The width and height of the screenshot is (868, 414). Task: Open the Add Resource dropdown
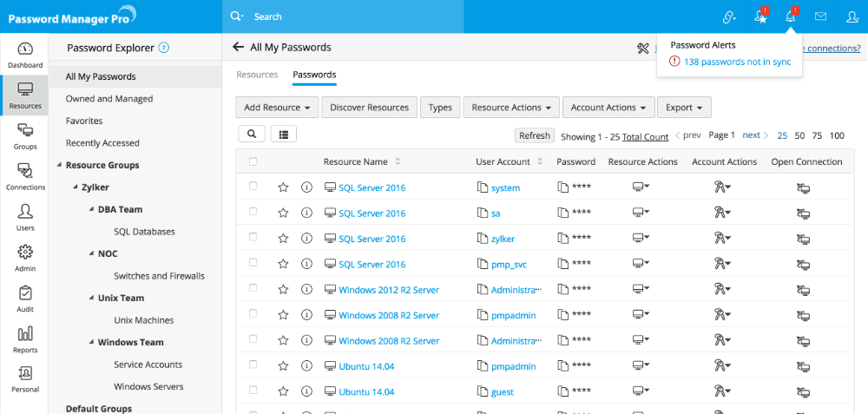(278, 108)
